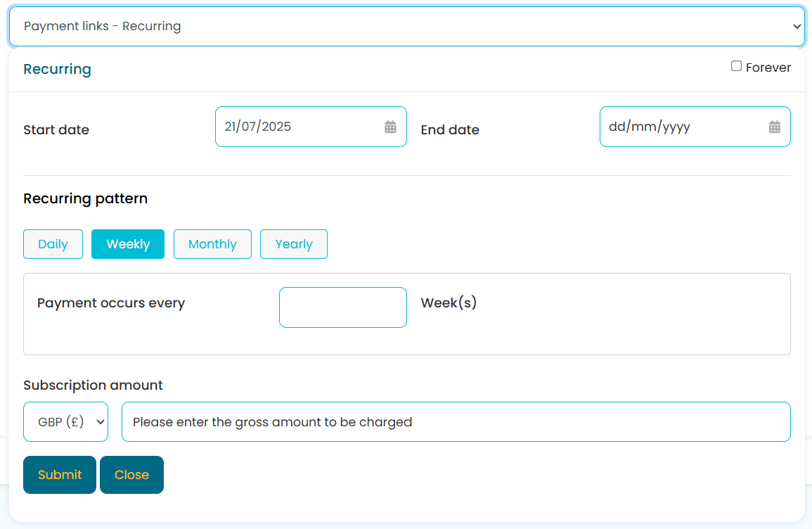The height and width of the screenshot is (529, 812).
Task: Open the end date calendar picker
Action: pos(775,127)
